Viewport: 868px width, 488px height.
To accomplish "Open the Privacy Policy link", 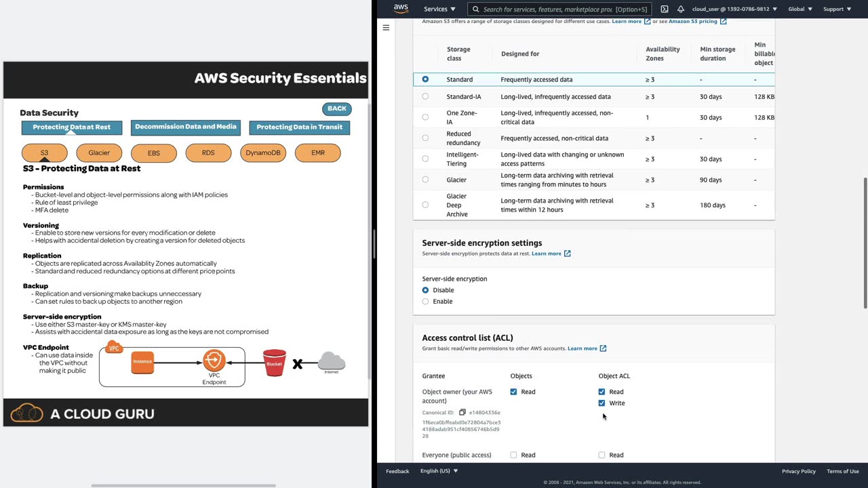I will [x=799, y=471].
